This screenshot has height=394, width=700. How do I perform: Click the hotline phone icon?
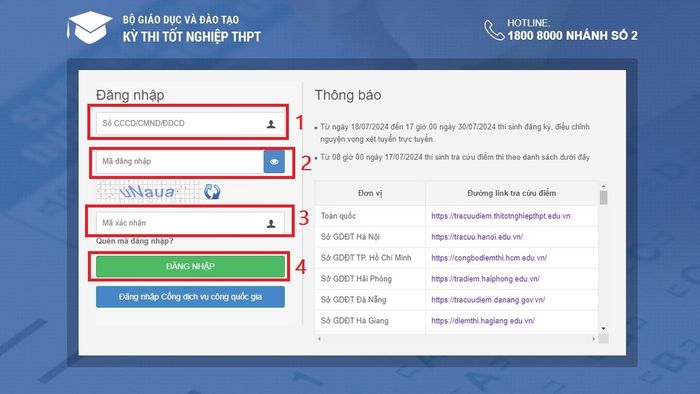tap(494, 30)
